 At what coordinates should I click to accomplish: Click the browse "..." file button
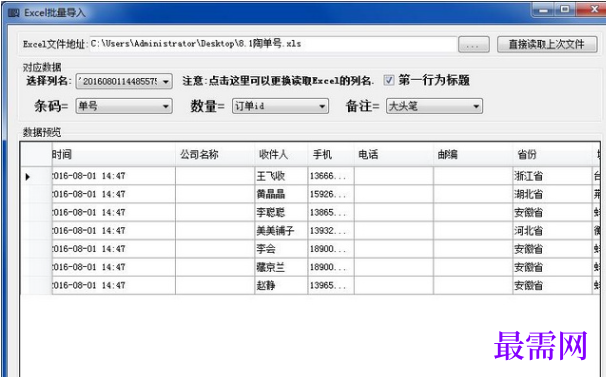click(473, 44)
